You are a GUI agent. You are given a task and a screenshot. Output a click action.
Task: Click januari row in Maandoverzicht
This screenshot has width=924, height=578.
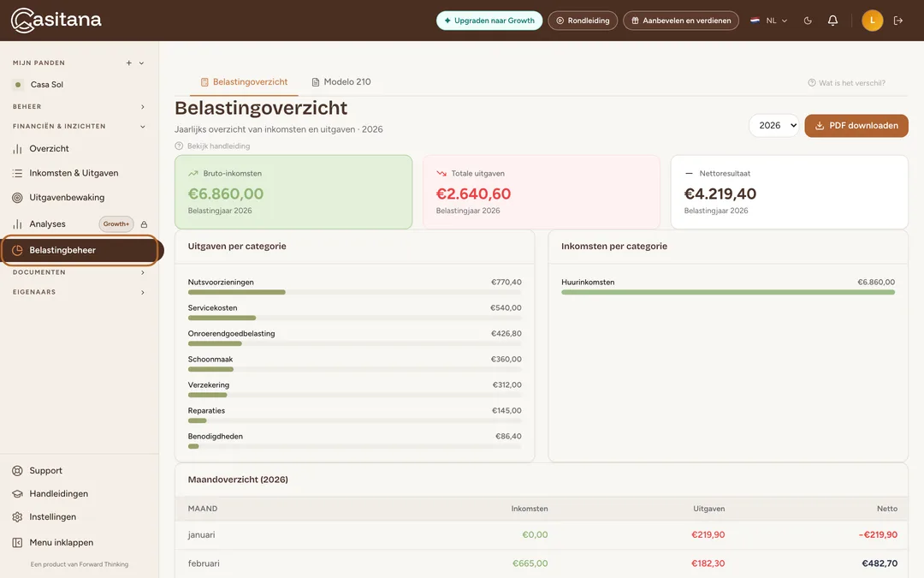pos(542,535)
